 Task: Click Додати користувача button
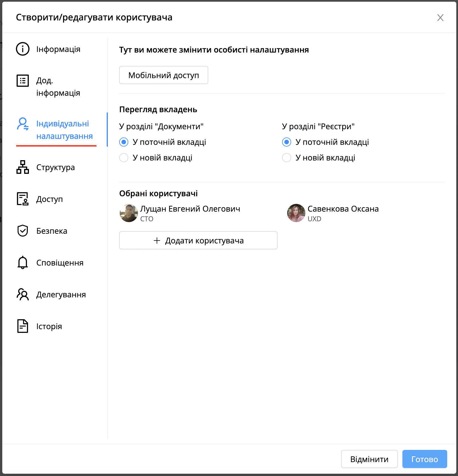click(198, 240)
